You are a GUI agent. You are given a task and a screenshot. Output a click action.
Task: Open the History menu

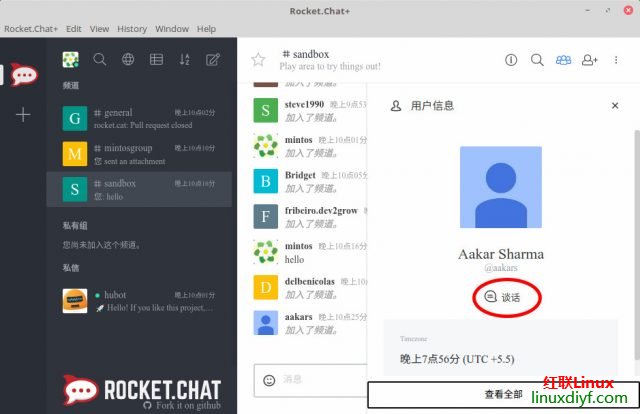pos(133,29)
